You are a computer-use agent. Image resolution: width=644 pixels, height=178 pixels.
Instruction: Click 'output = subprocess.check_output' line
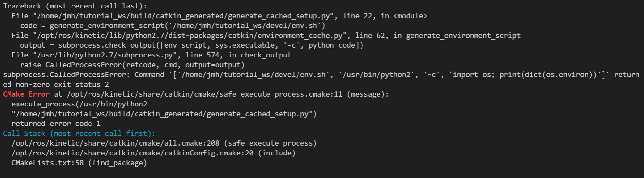[x=192, y=45]
